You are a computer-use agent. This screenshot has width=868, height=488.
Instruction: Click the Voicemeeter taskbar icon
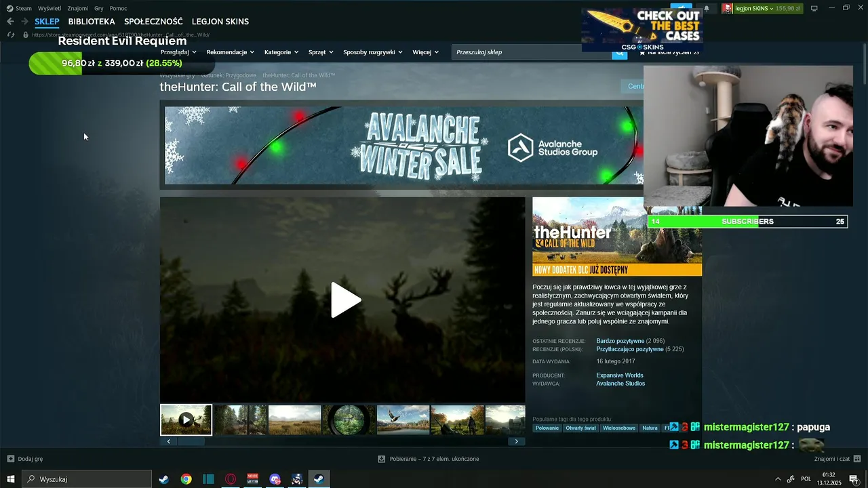[x=253, y=479]
